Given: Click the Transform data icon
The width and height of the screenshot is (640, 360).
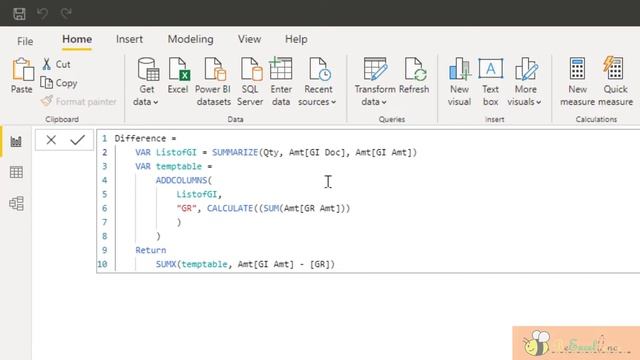Looking at the screenshot, I should [375, 69].
